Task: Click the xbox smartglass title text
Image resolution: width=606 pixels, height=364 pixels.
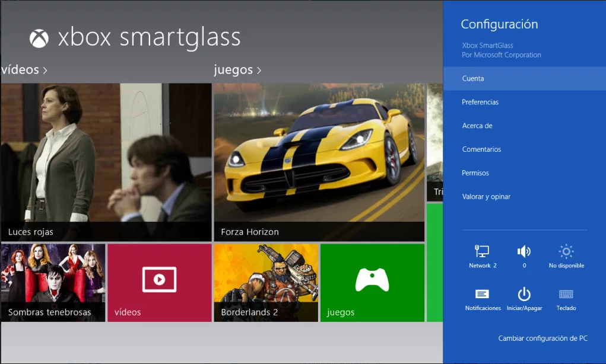Action: (149, 38)
